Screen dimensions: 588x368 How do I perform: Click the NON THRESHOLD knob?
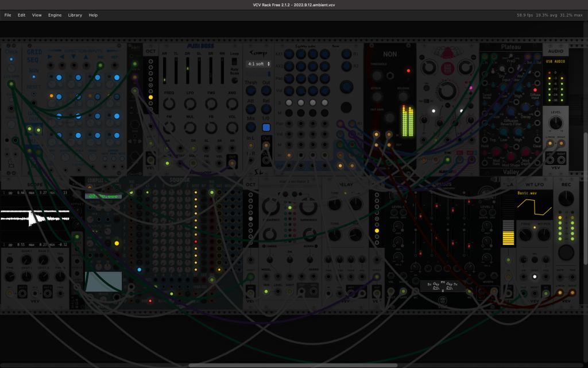(x=377, y=75)
